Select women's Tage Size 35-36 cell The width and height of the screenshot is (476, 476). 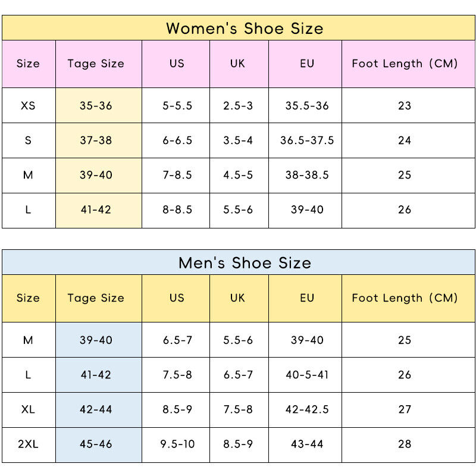pyautogui.click(x=99, y=105)
